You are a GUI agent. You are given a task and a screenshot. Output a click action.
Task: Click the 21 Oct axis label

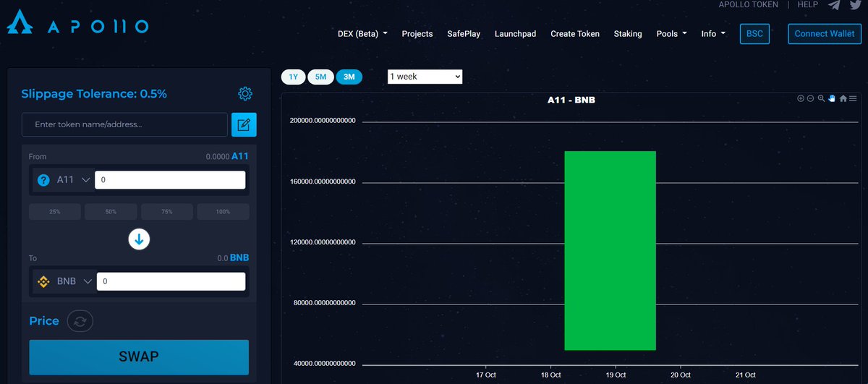746,375
